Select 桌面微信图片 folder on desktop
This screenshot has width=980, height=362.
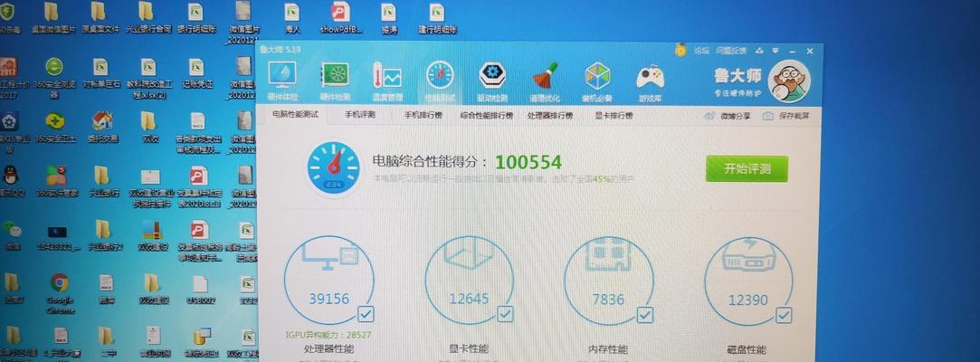click(x=52, y=19)
